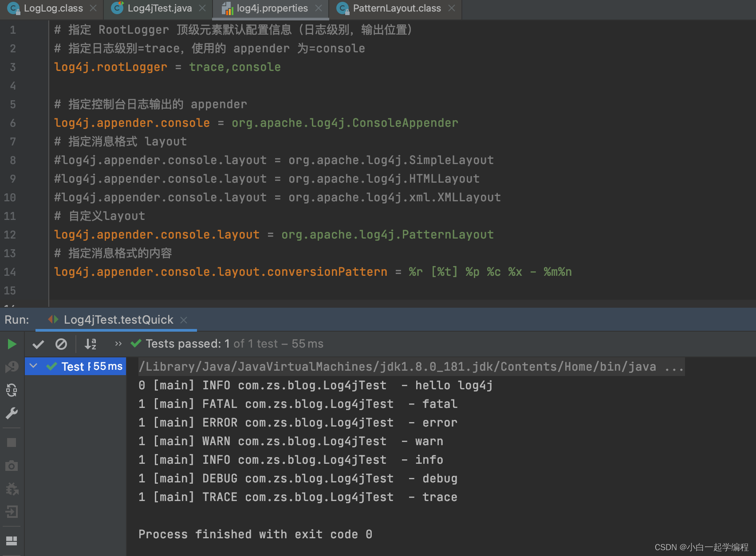Click the TRACE console output line

[298, 497]
